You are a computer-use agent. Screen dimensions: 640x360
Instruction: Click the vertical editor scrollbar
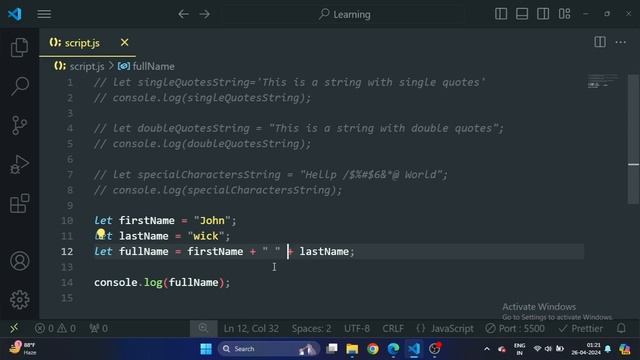(x=633, y=139)
